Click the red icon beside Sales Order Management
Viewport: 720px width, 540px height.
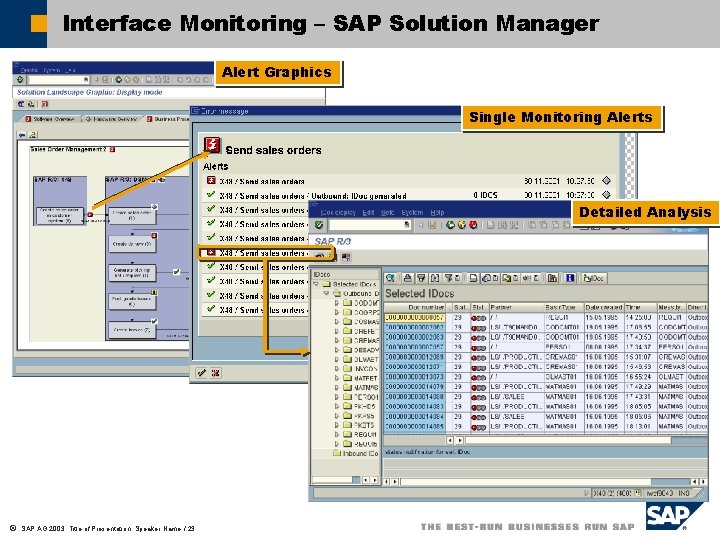click(x=112, y=149)
